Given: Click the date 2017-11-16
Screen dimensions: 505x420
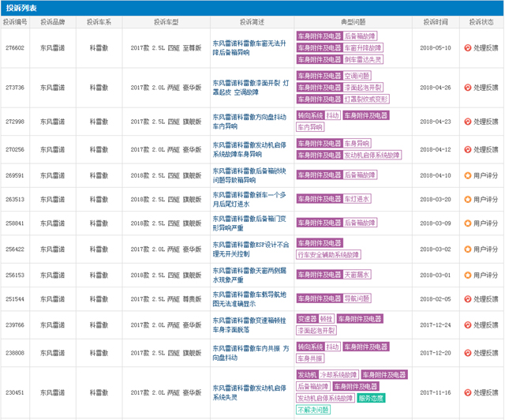Looking at the screenshot, I should [436, 392].
